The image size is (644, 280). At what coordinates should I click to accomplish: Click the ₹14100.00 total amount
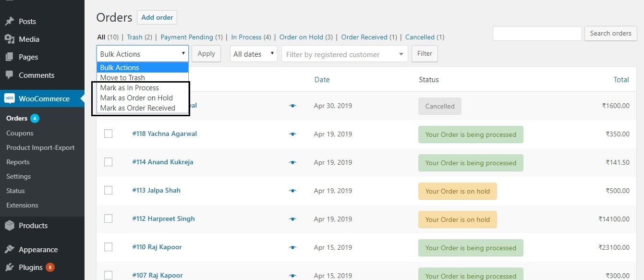tap(614, 219)
